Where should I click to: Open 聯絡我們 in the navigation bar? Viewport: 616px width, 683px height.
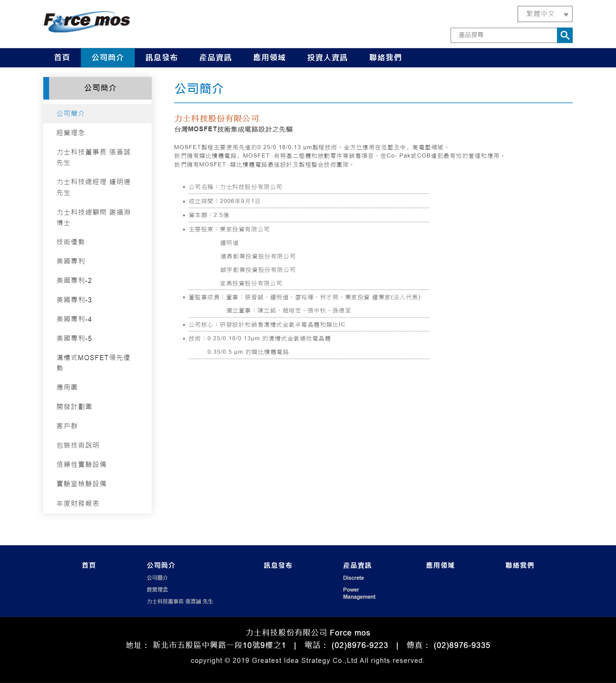385,57
